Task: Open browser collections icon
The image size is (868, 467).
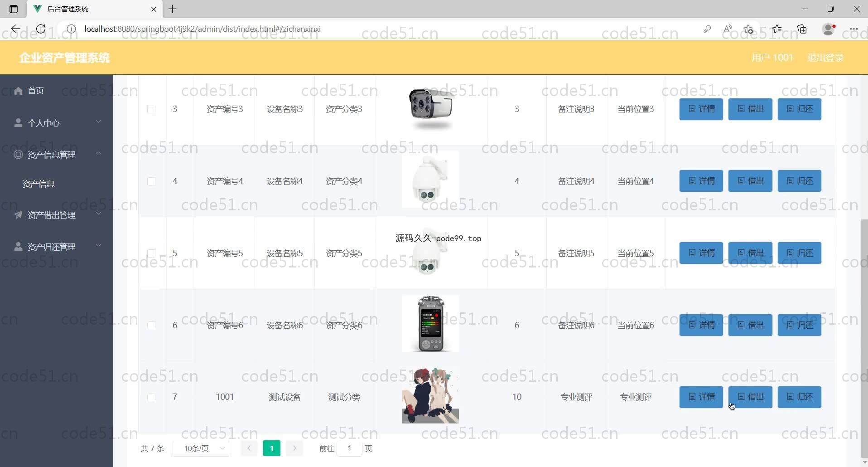Action: [x=802, y=29]
